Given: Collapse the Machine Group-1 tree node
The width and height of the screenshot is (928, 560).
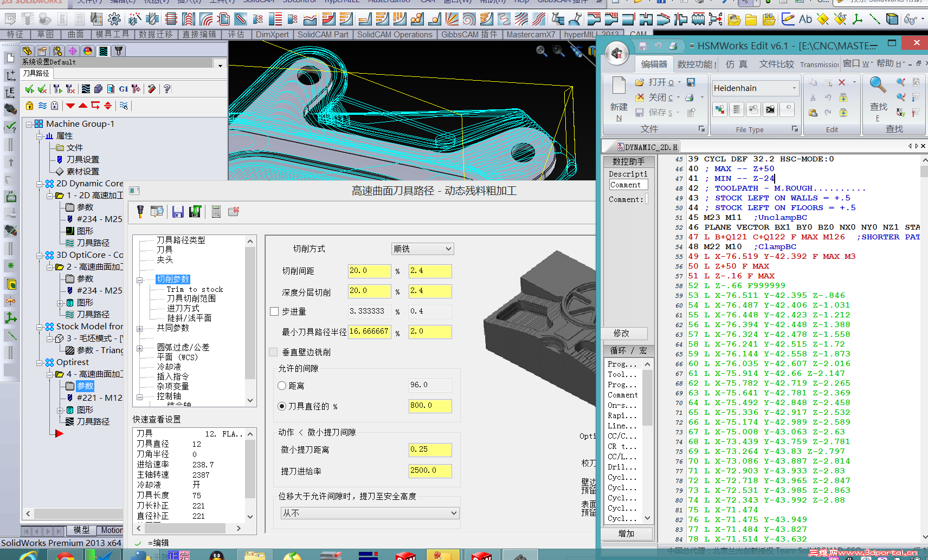Looking at the screenshot, I should tap(29, 124).
